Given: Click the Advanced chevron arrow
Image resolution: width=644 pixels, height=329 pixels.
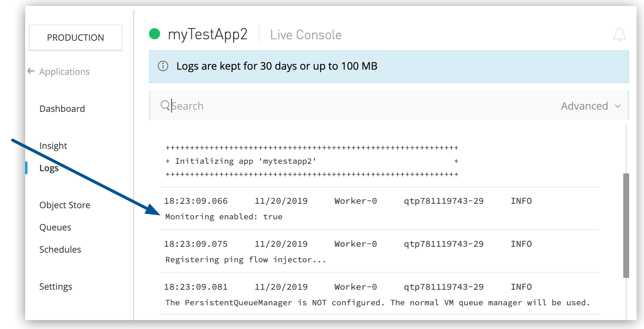Looking at the screenshot, I should click(618, 106).
